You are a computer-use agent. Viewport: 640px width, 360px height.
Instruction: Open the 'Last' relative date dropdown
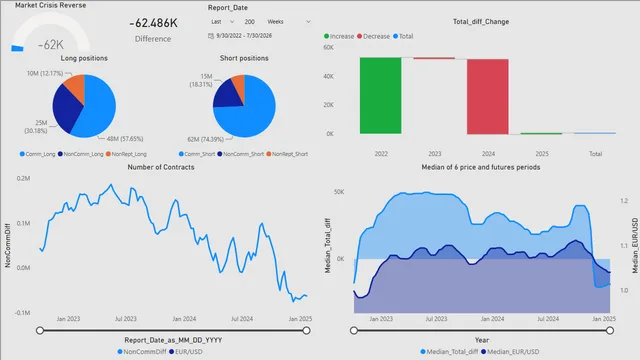[222, 22]
